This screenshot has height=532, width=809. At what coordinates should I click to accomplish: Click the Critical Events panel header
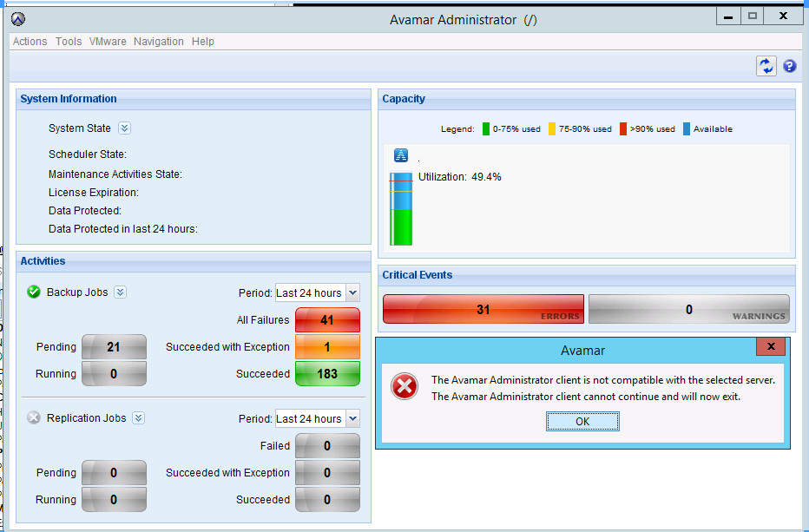point(587,275)
